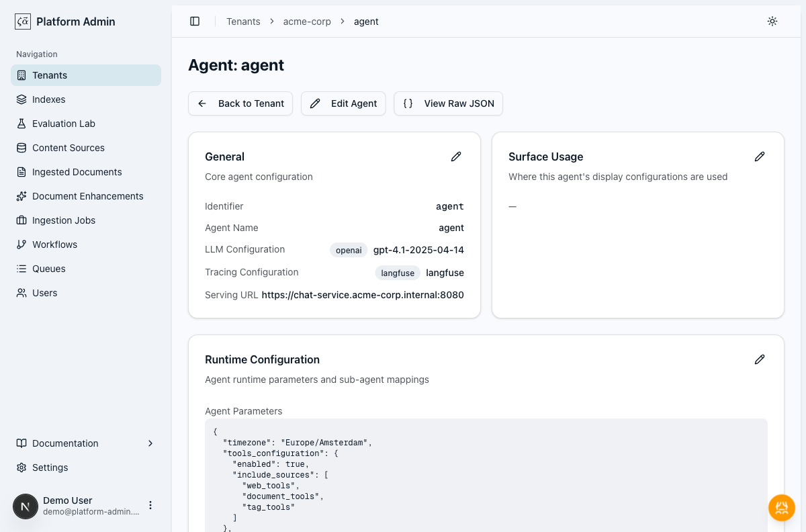This screenshot has height=532, width=806.
Task: Open Tenants in the sidebar
Action: click(x=86, y=75)
